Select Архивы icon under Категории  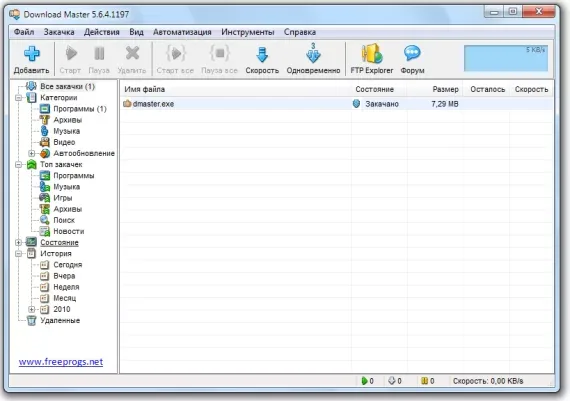coord(45,120)
